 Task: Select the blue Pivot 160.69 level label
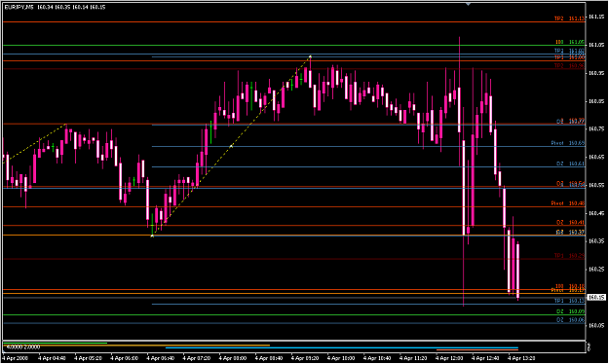click(x=568, y=143)
